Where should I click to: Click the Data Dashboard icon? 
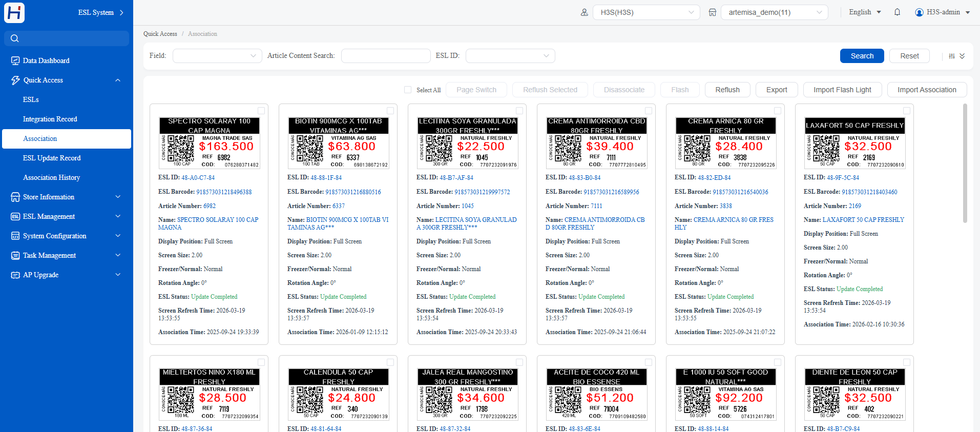click(15, 60)
